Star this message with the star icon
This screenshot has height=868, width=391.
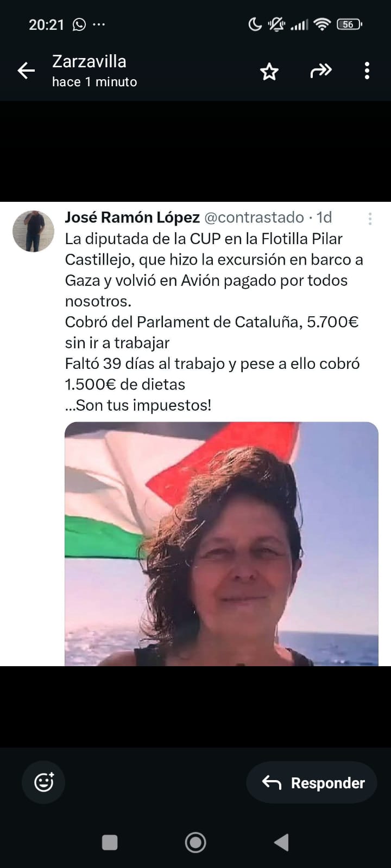pos(269,71)
